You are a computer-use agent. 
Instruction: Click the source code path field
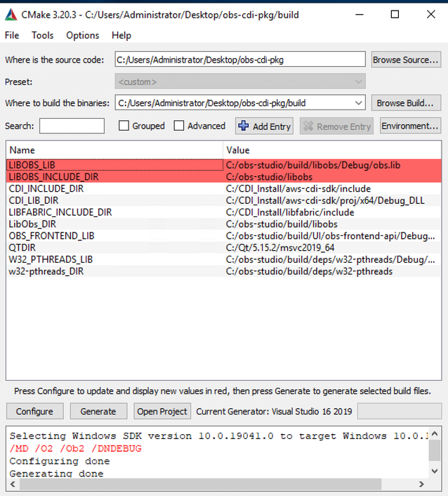click(x=240, y=60)
